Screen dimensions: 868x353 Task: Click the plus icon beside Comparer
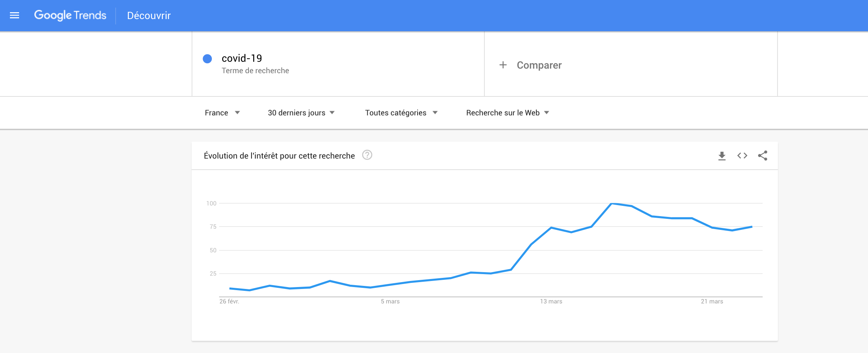(503, 65)
